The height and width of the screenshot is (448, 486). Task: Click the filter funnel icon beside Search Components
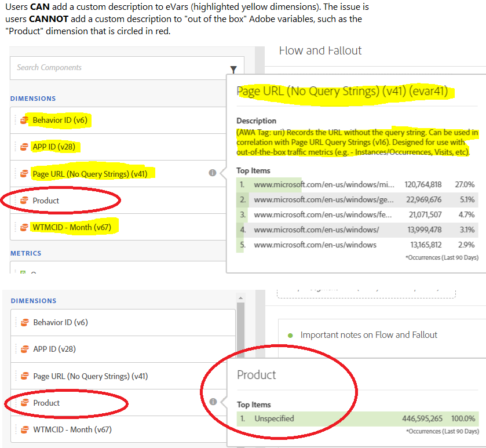pos(233,69)
